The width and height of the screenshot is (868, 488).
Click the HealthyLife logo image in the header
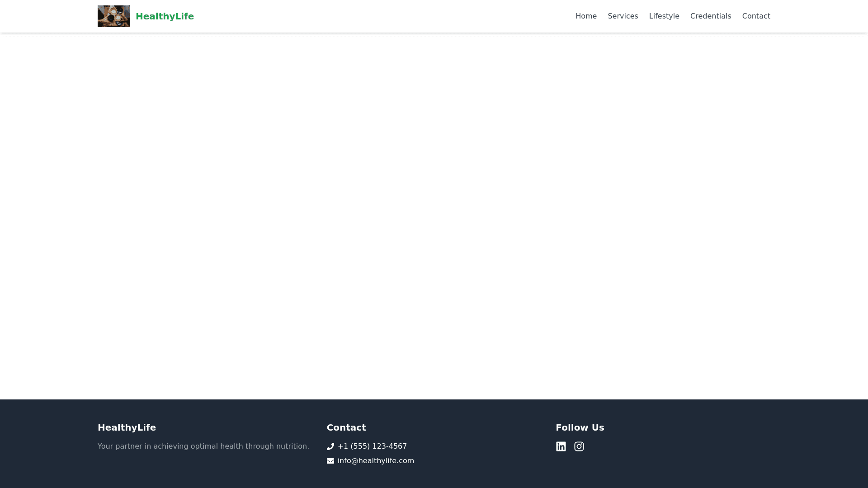click(x=113, y=16)
